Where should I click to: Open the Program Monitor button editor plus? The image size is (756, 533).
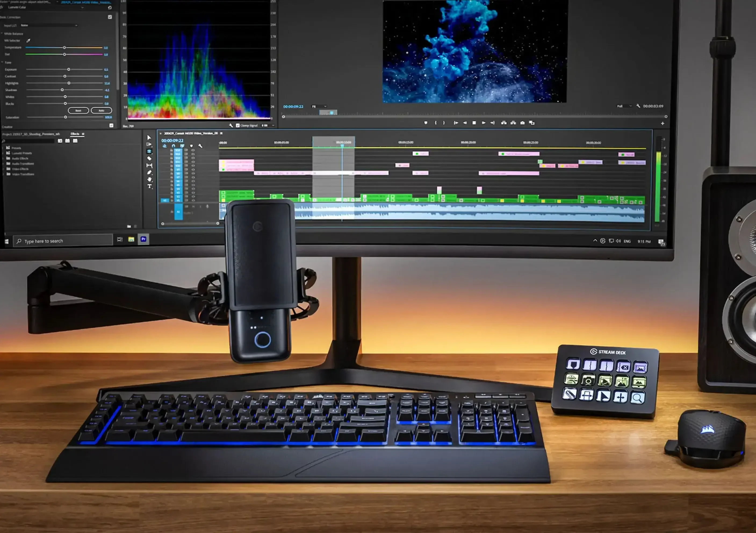[x=663, y=124]
